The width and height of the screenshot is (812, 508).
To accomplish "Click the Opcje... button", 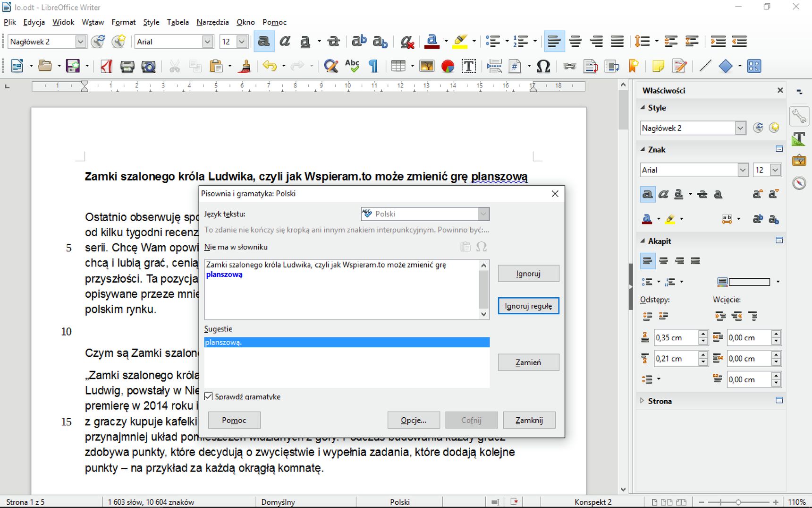I will pos(414,420).
